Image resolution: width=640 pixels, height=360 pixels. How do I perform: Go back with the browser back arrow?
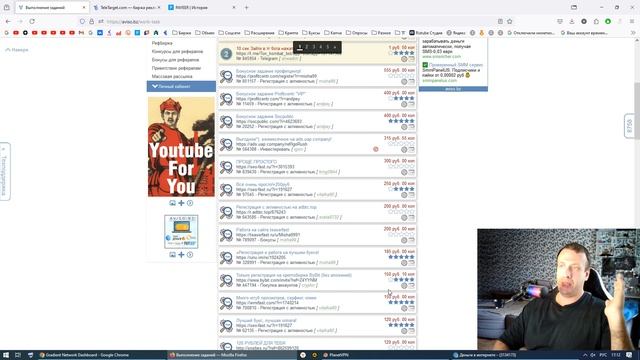(8, 21)
